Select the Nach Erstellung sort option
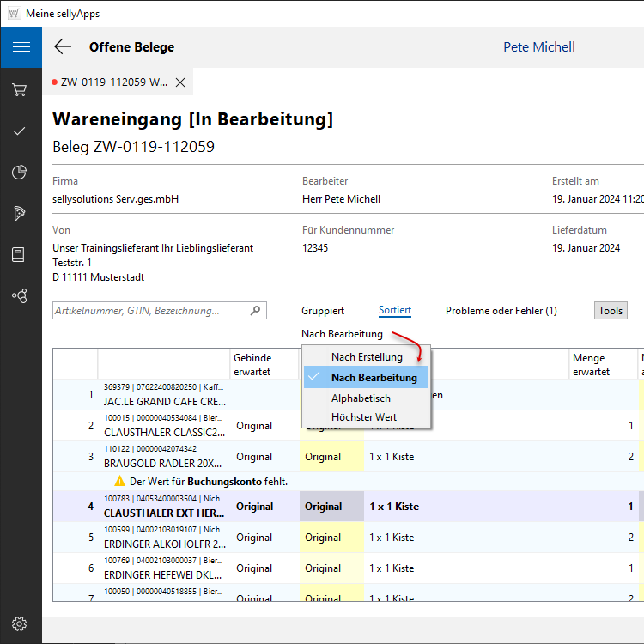This screenshot has width=644, height=644. pyautogui.click(x=367, y=357)
